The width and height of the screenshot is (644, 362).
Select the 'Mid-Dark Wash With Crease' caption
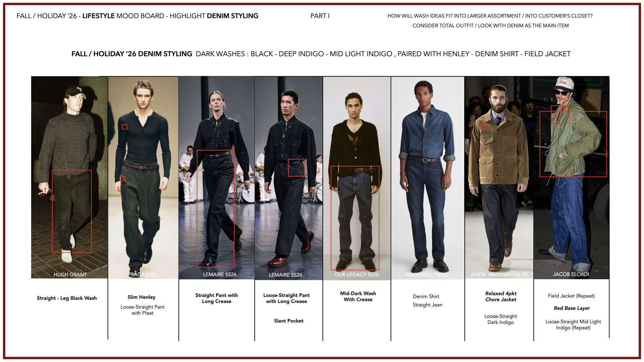[358, 297]
